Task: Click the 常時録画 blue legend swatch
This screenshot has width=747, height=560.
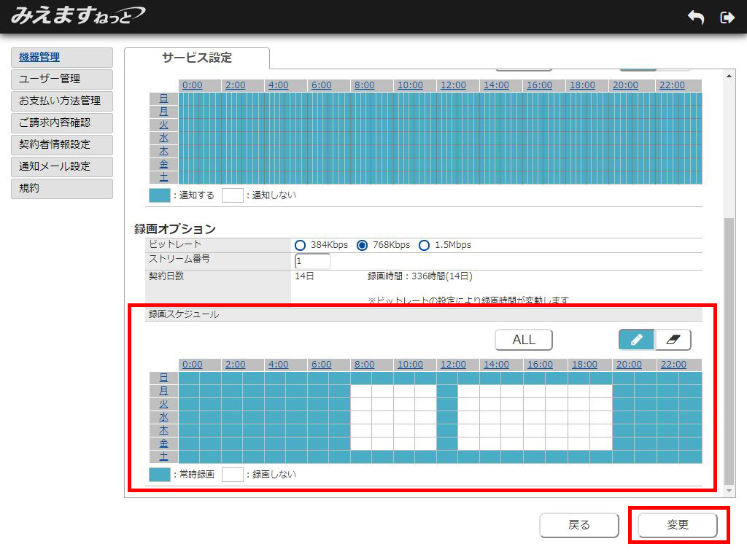Action: click(x=159, y=475)
